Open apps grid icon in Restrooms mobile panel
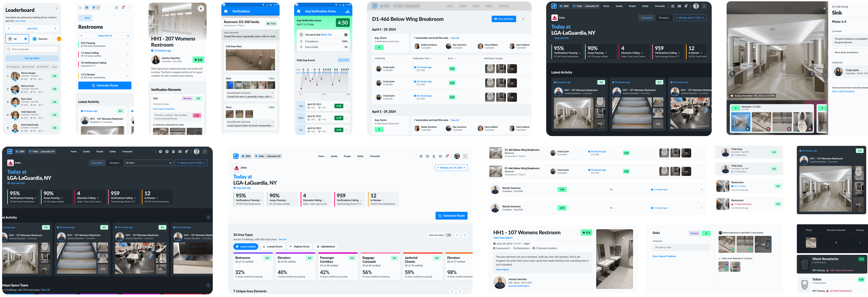868x297 pixels. (116, 7)
